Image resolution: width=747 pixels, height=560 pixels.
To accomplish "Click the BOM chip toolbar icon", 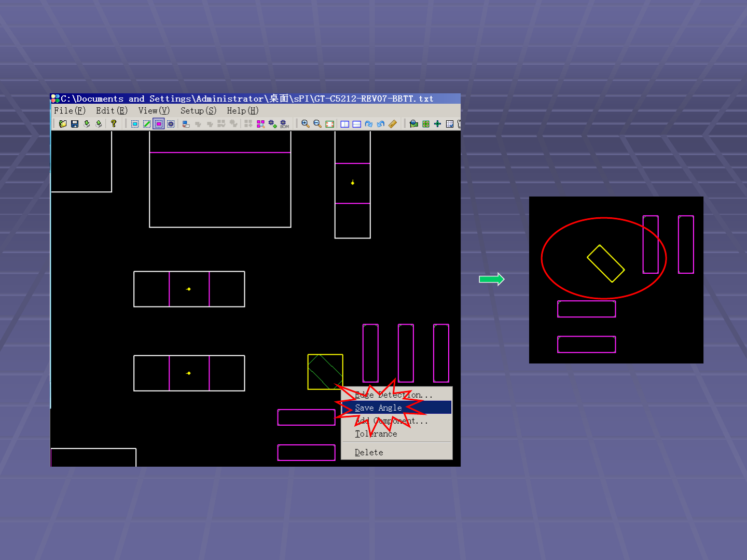I will click(x=284, y=124).
